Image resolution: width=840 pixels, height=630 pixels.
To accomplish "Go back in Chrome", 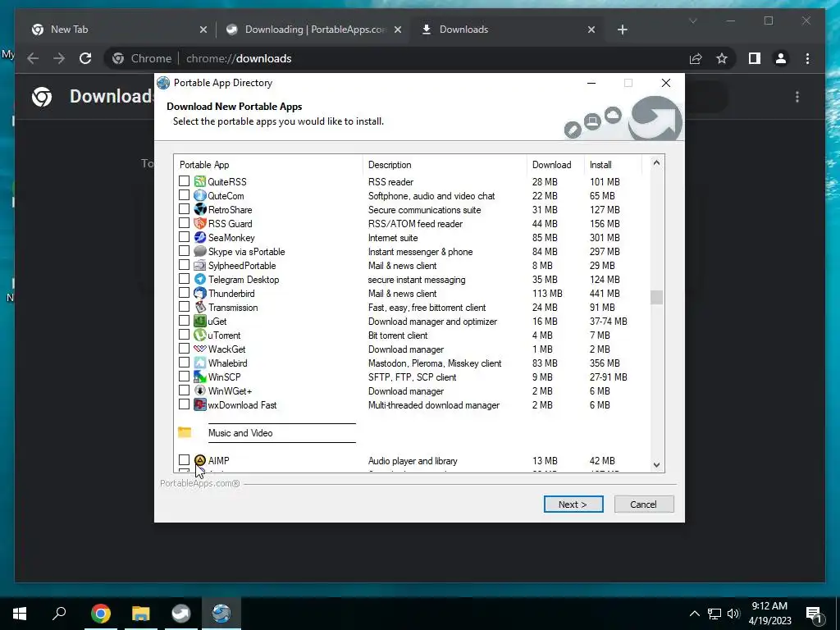I will point(33,58).
